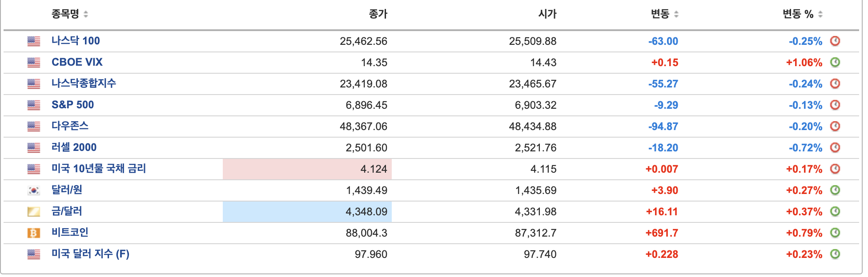
Task: Click the dollar index closing price 97.960
Action: tap(371, 254)
